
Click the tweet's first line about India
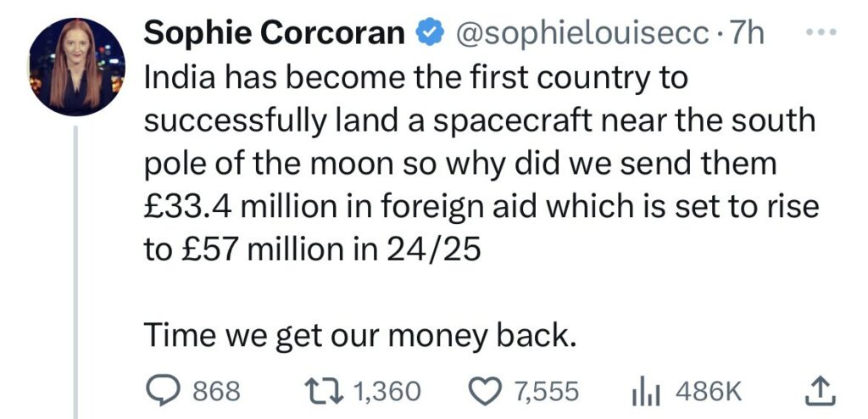415,78
